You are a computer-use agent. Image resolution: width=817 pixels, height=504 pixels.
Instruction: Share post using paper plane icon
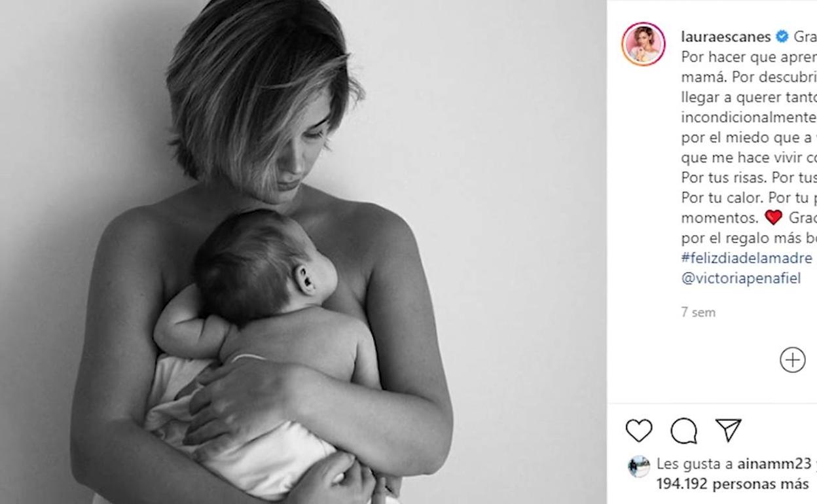[x=729, y=430]
